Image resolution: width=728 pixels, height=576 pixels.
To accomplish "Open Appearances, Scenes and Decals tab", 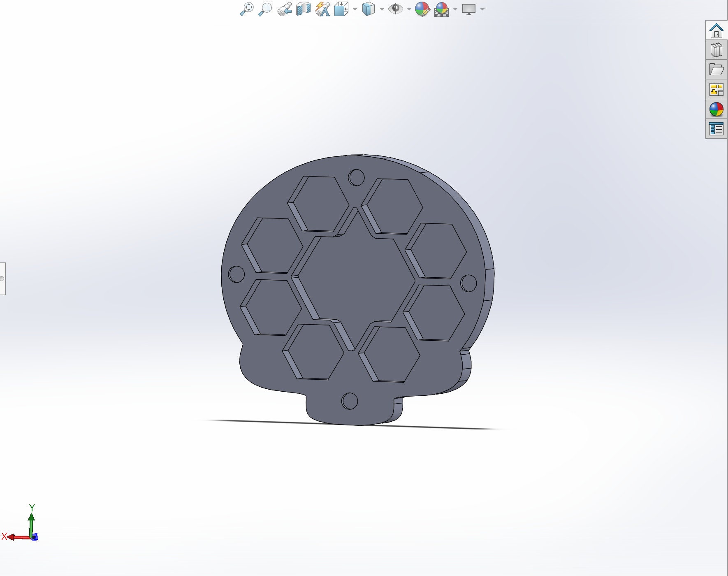I will click(x=716, y=109).
